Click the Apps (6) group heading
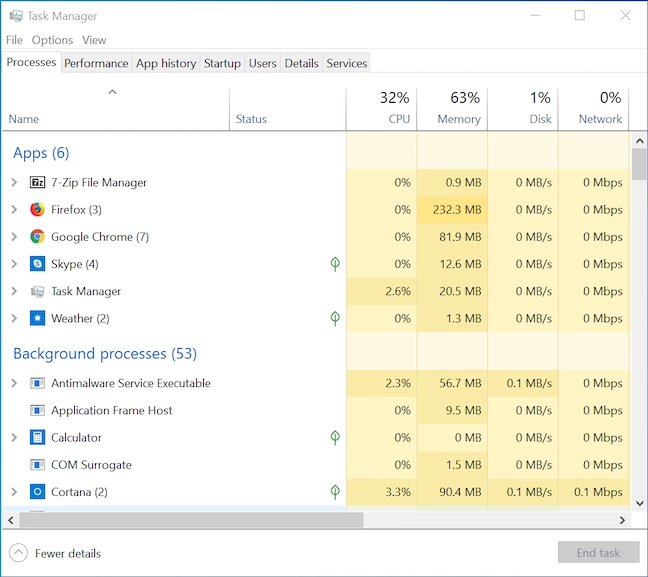648x577 pixels. tap(41, 153)
